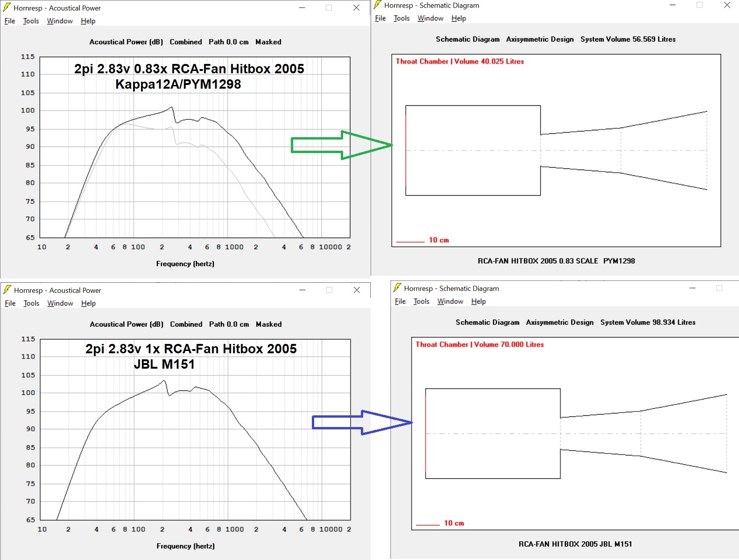Open File menu in bottom Acoustical Power window

click(10, 303)
